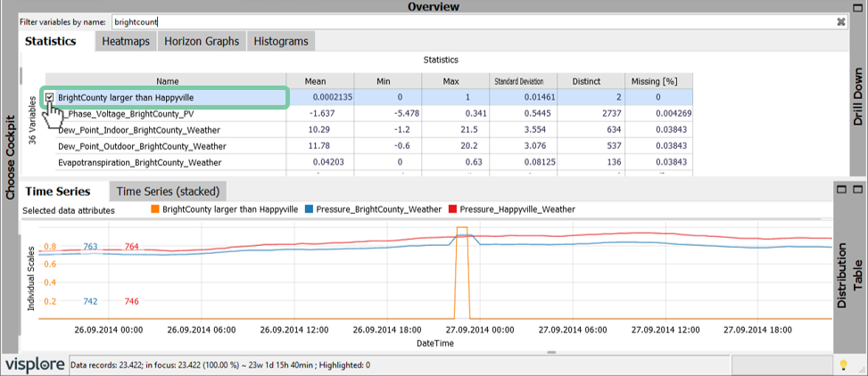Image resolution: width=868 pixels, height=376 pixels.
Task: Click red Pressure_Happyville_Weather legend swatch
Action: 454,209
